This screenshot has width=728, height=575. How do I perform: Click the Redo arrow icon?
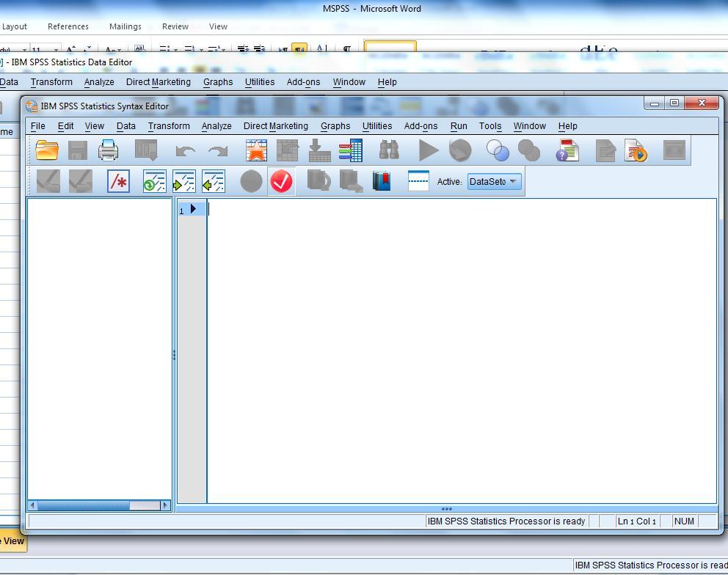218,151
